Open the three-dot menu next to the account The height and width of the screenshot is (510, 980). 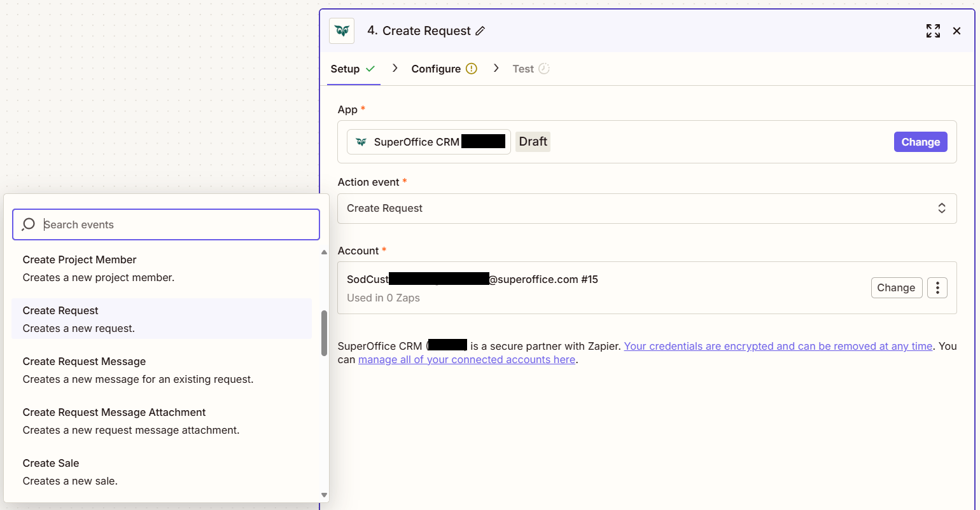(937, 287)
